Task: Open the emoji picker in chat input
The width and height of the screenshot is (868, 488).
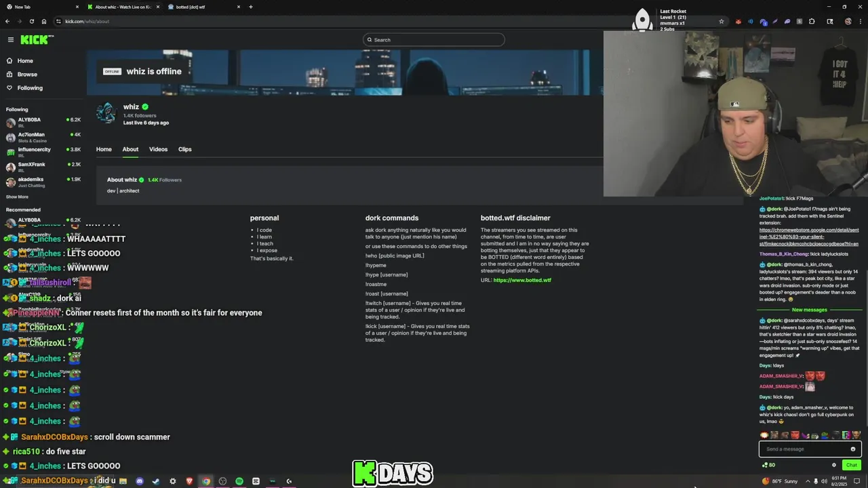Action: 853,449
